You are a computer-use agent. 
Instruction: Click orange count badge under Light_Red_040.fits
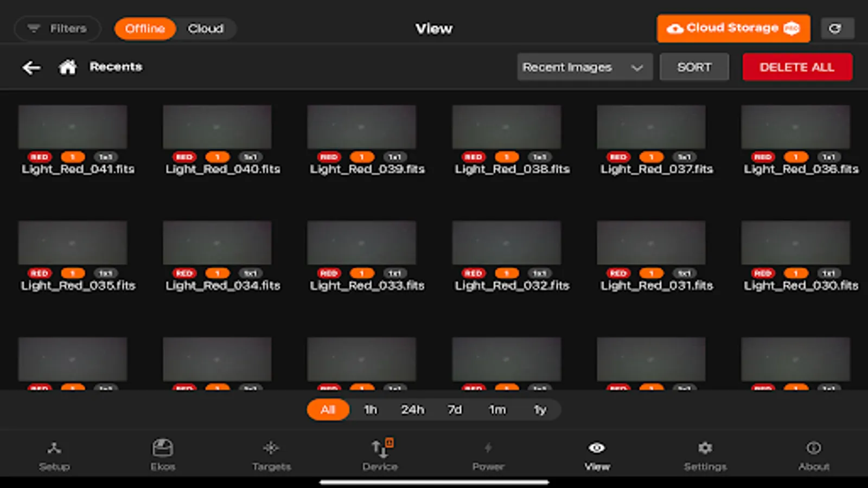(218, 157)
